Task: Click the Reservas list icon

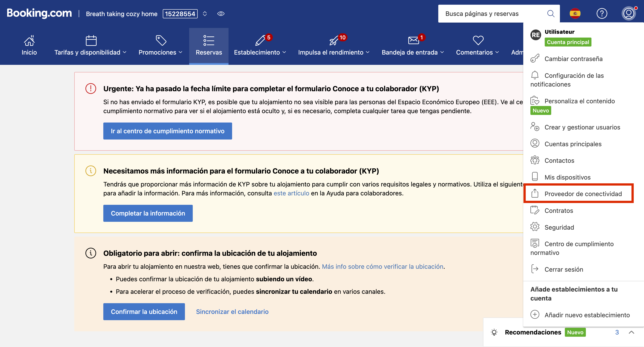Action: (208, 40)
